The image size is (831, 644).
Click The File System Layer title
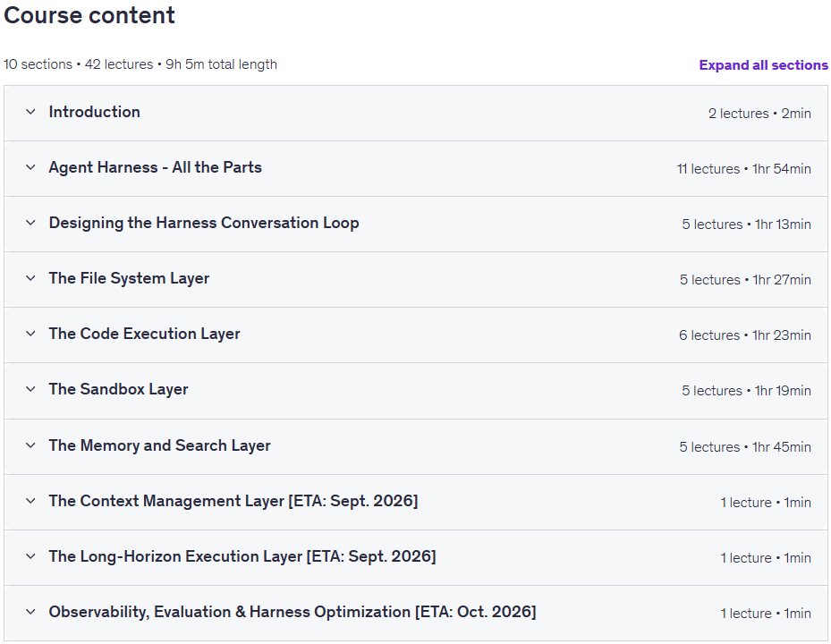(129, 278)
